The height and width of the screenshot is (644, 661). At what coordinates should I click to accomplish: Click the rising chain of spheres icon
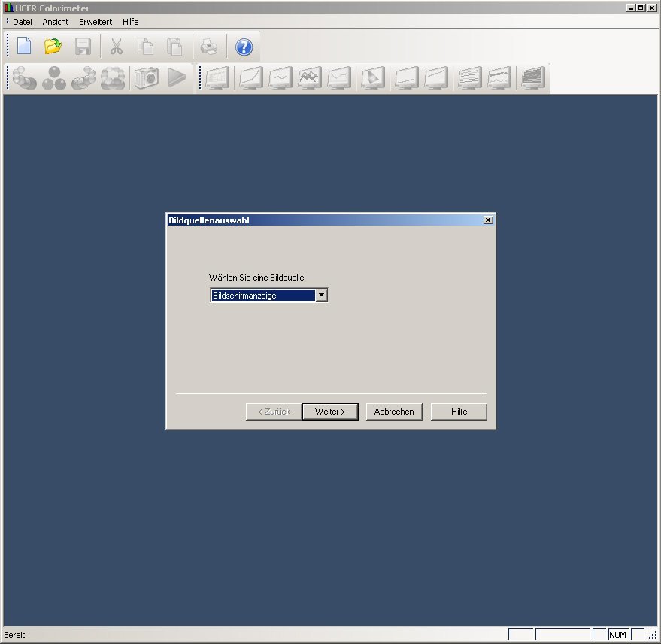(x=83, y=78)
